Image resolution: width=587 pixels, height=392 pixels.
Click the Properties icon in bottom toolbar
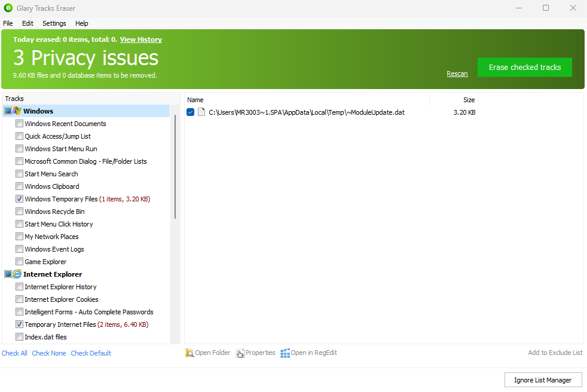[x=240, y=353]
